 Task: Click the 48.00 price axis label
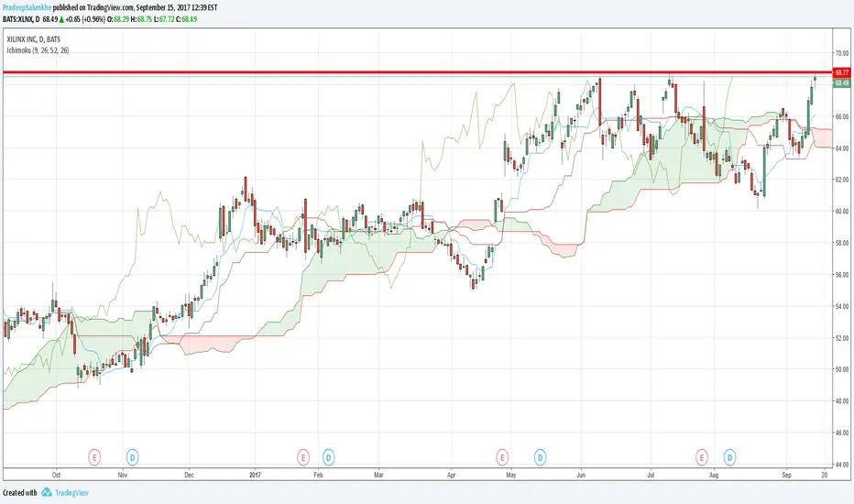842,401
